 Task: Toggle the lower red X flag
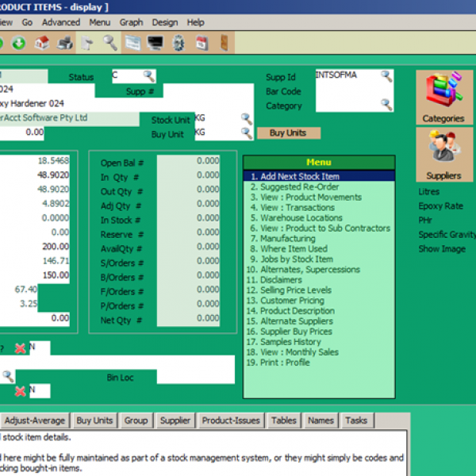pos(21,392)
